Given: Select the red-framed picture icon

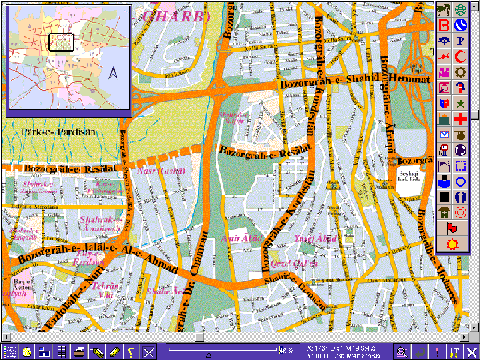Looking at the screenshot, I should pyautogui.click(x=444, y=88).
